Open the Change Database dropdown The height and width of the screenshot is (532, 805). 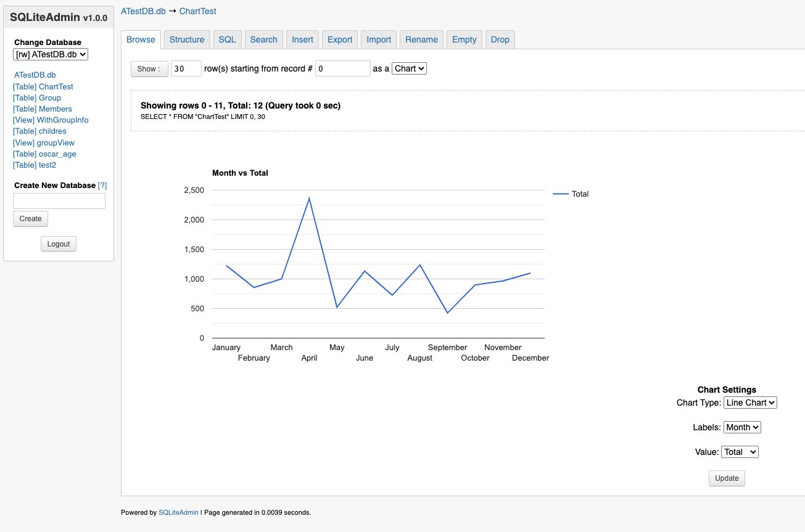point(51,54)
